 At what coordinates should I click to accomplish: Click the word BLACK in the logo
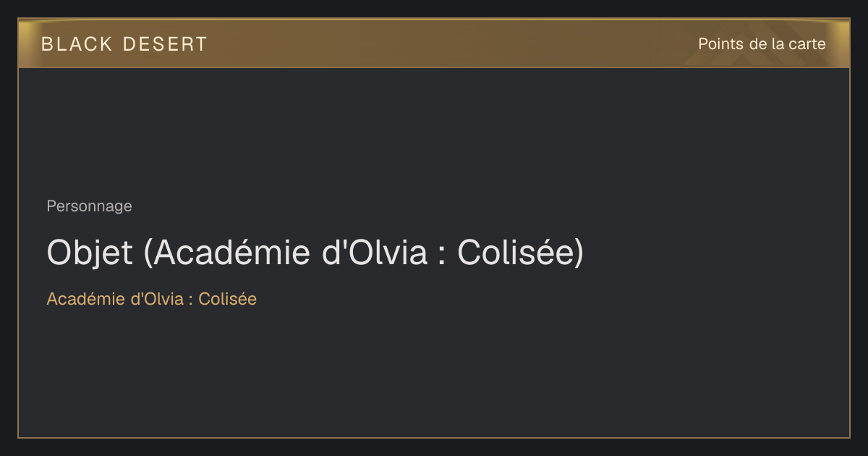77,44
